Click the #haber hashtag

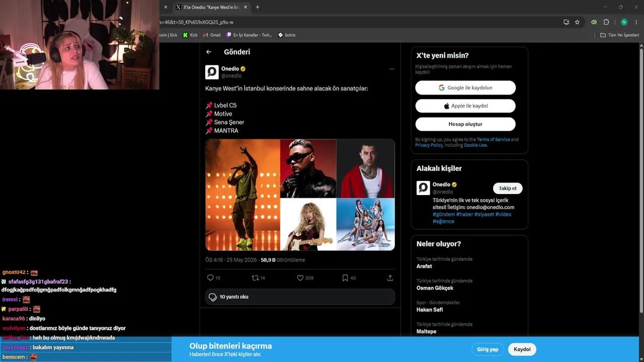[x=464, y=214]
